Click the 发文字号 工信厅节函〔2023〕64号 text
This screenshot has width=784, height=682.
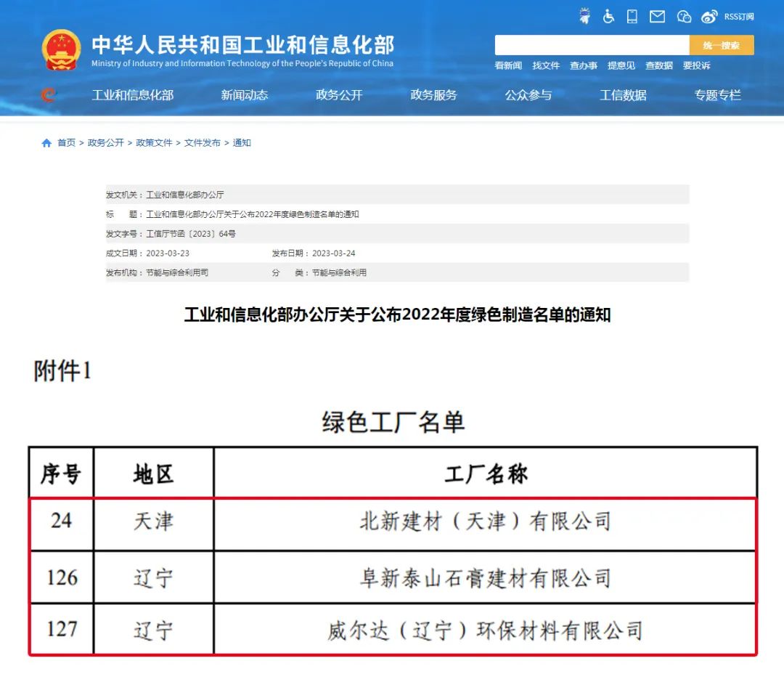click(171, 234)
